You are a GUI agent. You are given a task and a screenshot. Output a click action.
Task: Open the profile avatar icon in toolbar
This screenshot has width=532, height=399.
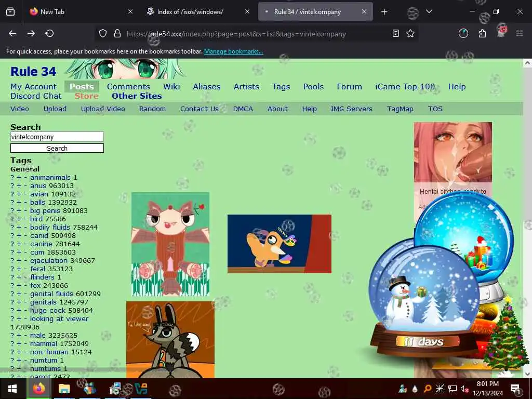(x=501, y=31)
